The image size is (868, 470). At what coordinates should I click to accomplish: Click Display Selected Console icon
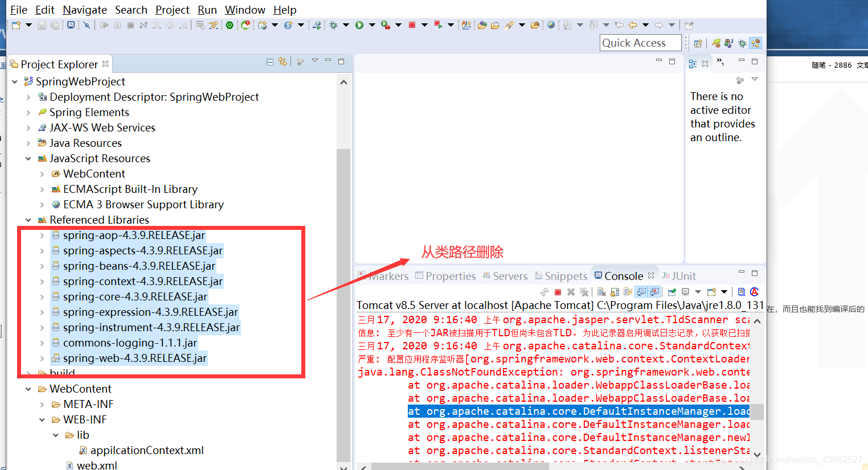(685, 292)
